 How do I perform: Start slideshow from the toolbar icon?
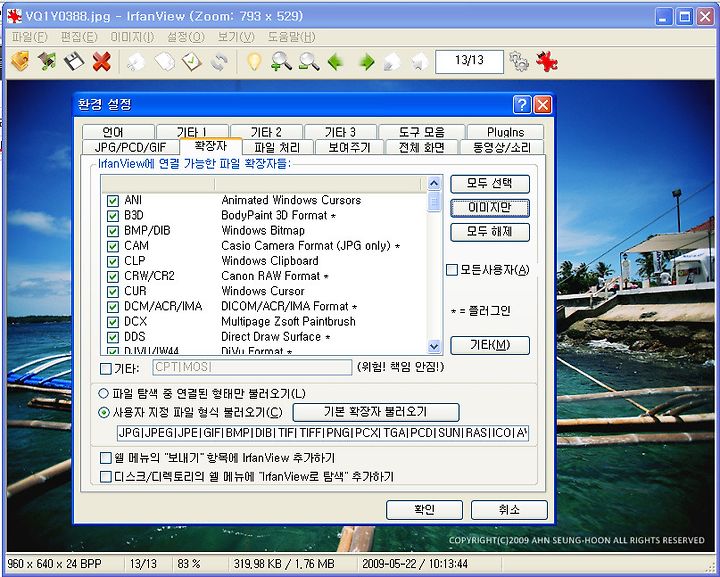(x=47, y=61)
